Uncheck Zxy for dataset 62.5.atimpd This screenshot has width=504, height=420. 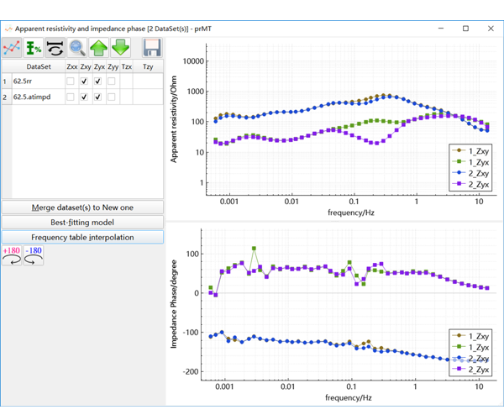pyautogui.click(x=84, y=97)
